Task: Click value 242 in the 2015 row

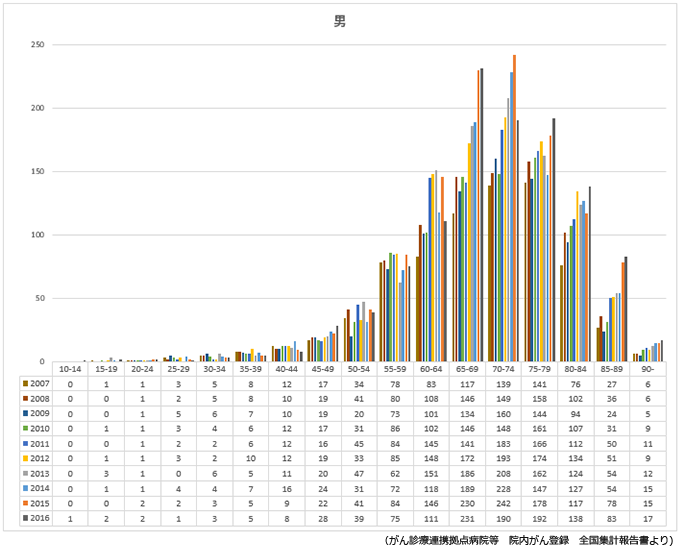Action: (x=505, y=503)
